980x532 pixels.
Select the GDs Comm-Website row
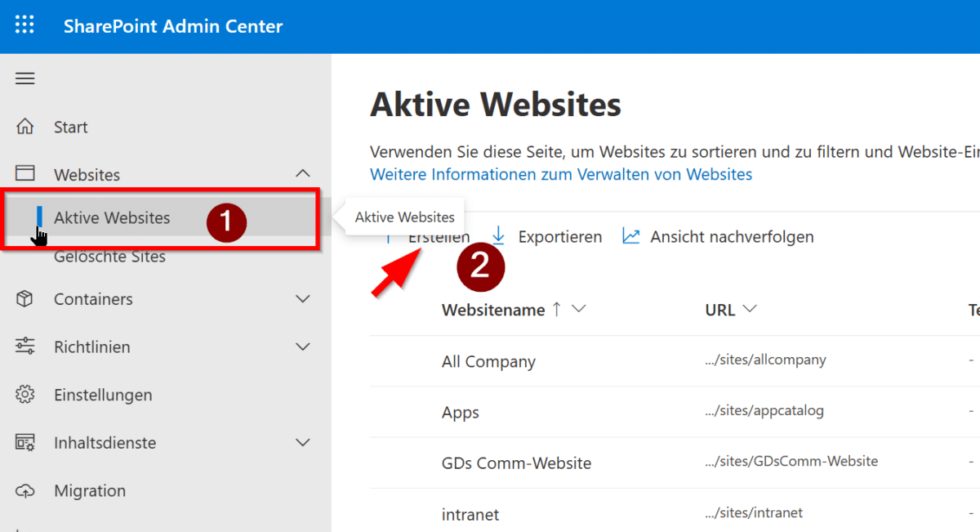pyautogui.click(x=516, y=463)
